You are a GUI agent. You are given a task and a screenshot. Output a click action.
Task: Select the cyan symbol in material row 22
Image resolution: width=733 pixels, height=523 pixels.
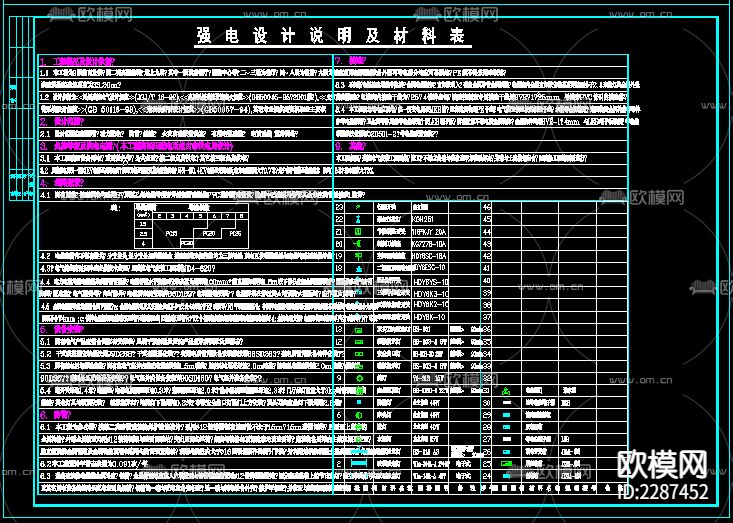[x=359, y=219]
